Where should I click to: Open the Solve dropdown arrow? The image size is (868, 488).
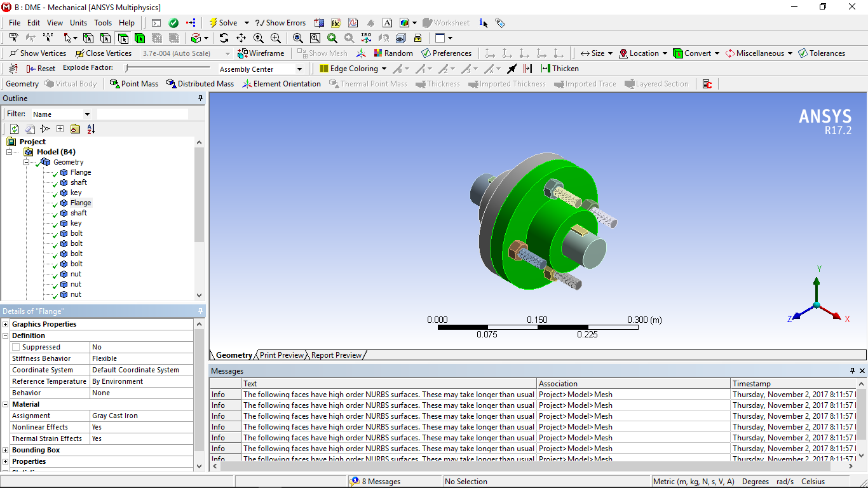coord(247,23)
